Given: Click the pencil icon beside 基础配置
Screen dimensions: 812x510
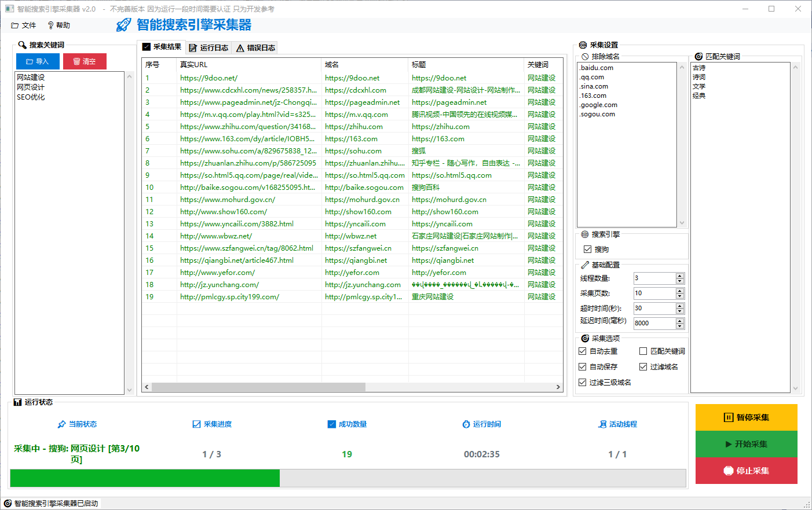Looking at the screenshot, I should coord(584,265).
